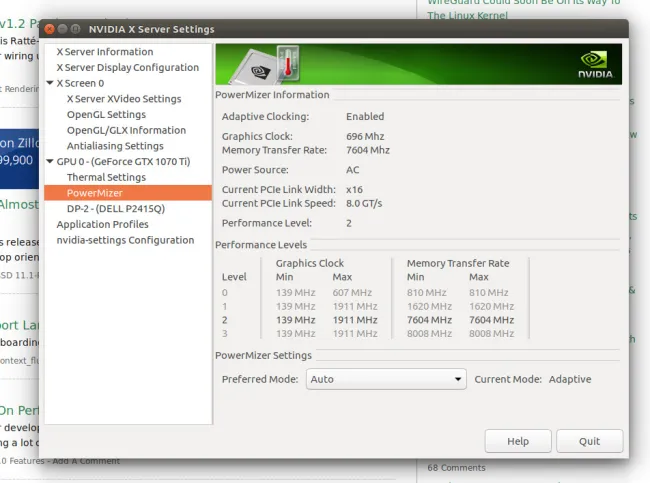Open the Preferred Mode dropdown

(386, 379)
